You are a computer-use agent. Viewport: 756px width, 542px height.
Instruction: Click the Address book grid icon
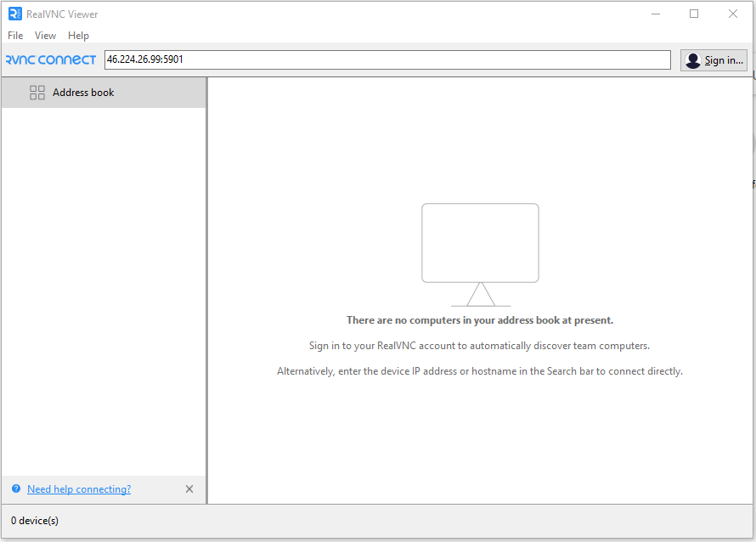coord(37,93)
